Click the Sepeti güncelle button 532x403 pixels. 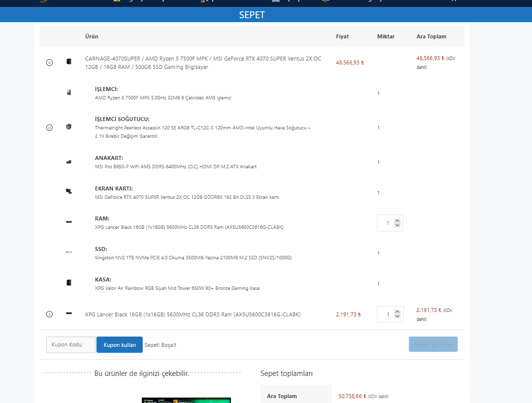click(433, 344)
